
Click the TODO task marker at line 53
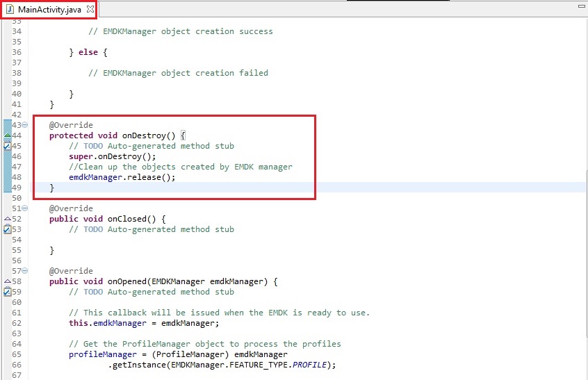(x=7, y=229)
